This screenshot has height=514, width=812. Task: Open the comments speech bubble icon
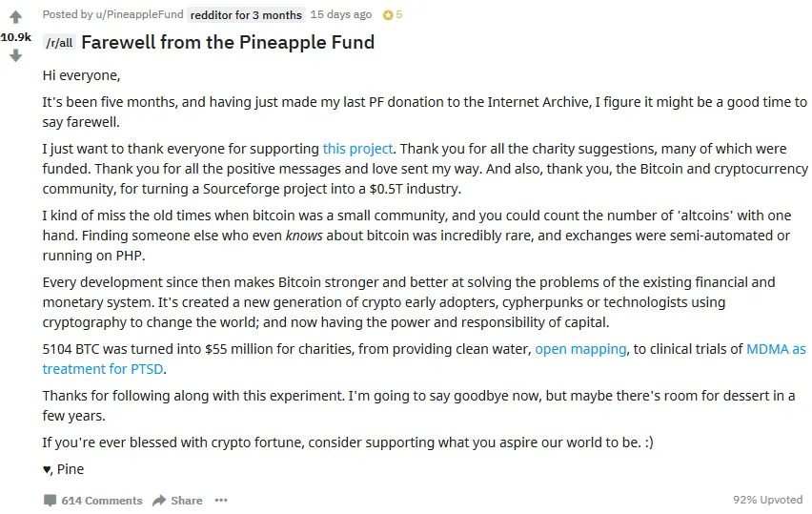pyautogui.click(x=51, y=501)
